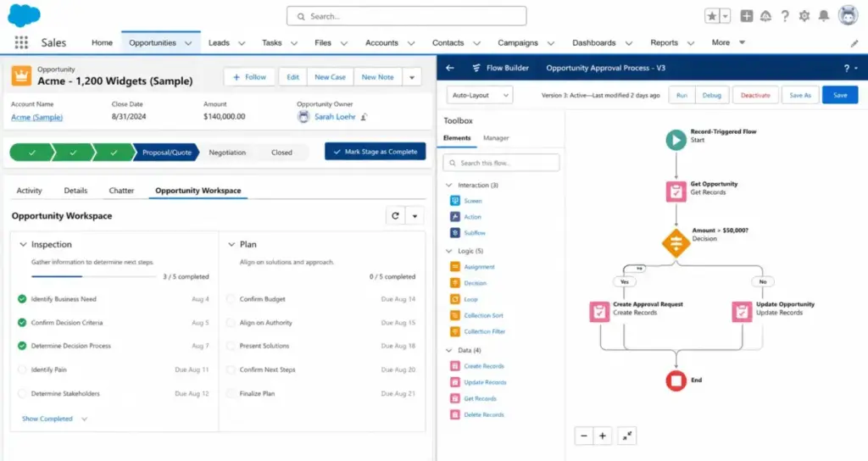Uncheck the Confirm Decision Criteria task
The image size is (868, 461).
click(x=22, y=322)
